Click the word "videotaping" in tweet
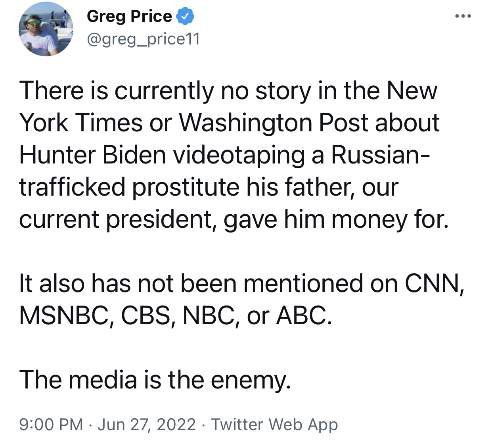The image size is (492, 448). [x=239, y=156]
